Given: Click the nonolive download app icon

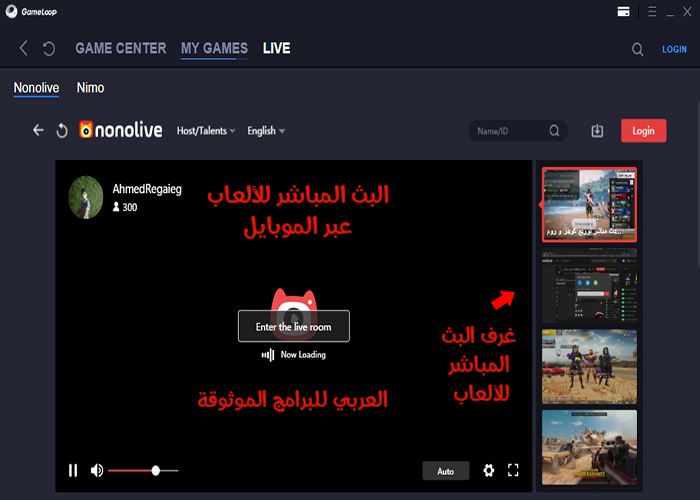Looking at the screenshot, I should [x=597, y=131].
